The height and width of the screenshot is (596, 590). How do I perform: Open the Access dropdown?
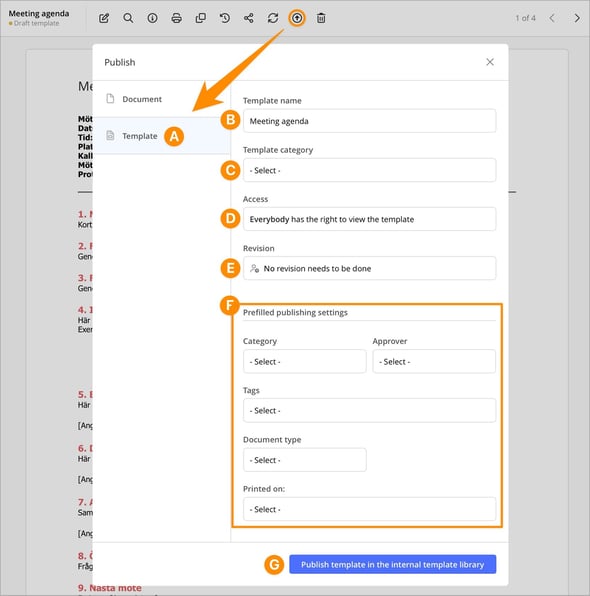[370, 219]
